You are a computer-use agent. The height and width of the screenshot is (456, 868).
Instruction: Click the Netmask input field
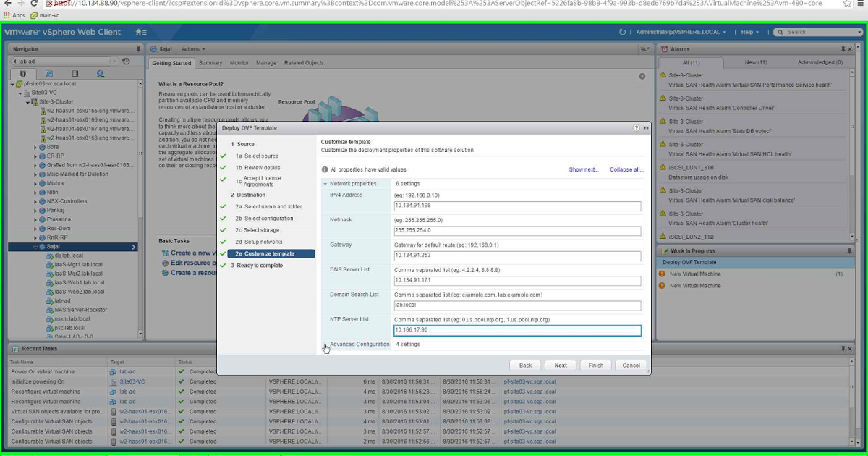coord(517,231)
